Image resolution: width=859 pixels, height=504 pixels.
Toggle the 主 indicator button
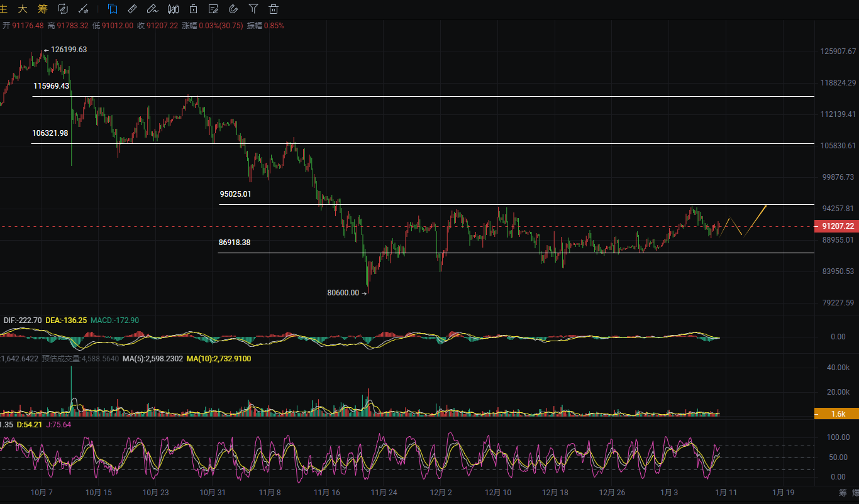(x=4, y=9)
